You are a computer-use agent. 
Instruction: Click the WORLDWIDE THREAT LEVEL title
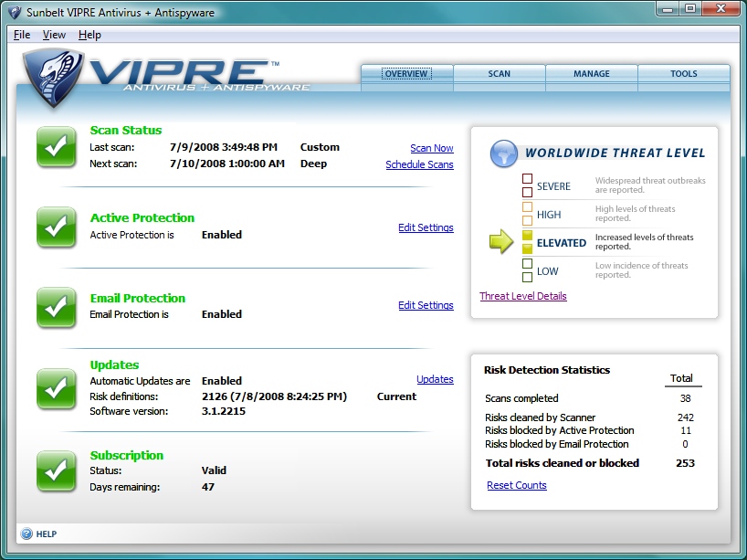tap(615, 153)
